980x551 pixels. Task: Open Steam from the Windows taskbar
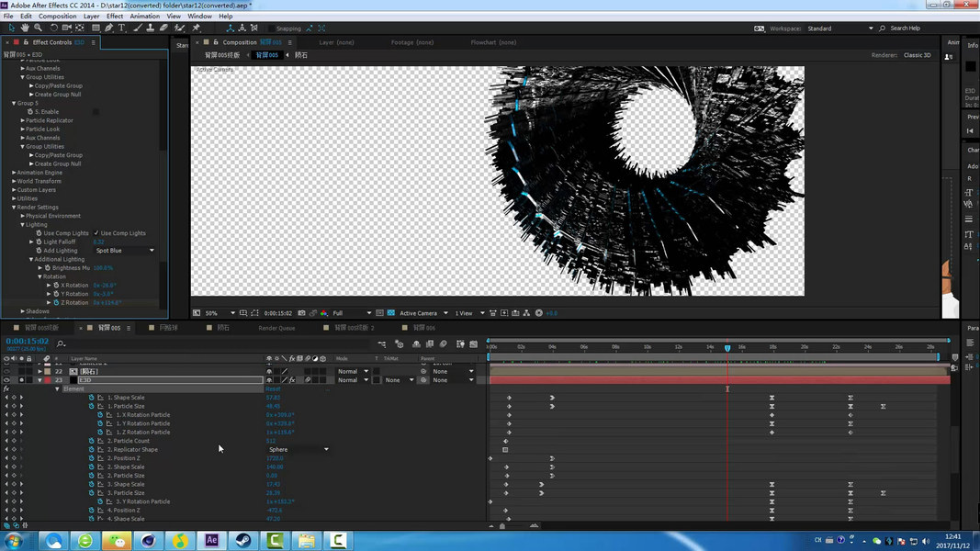click(x=243, y=540)
